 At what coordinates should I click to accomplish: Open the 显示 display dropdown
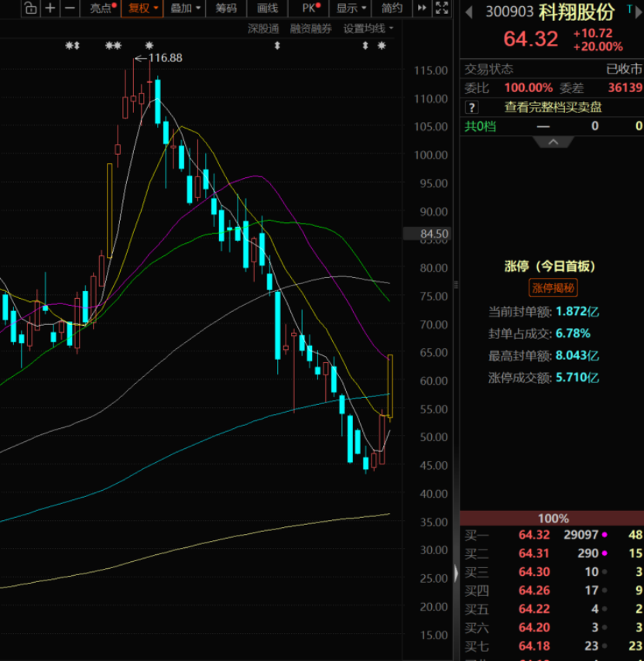(351, 8)
